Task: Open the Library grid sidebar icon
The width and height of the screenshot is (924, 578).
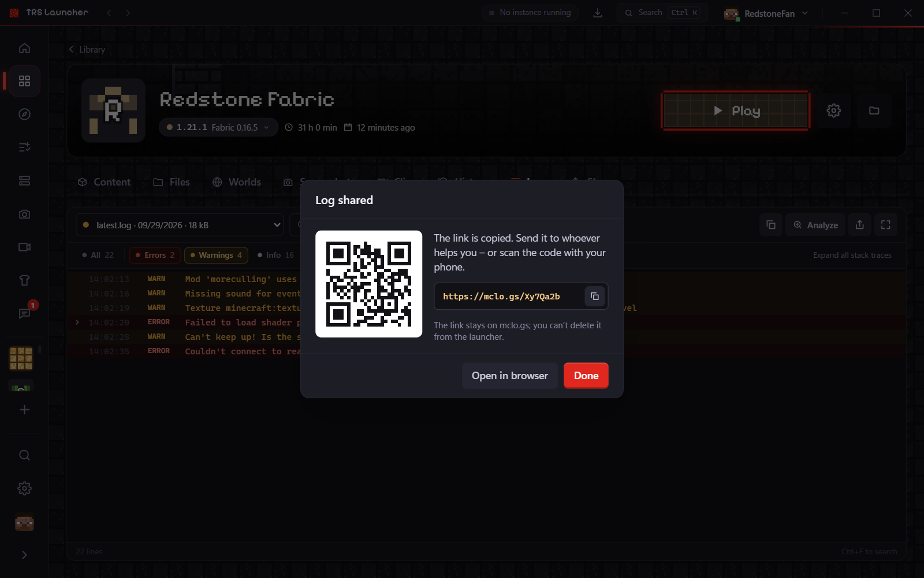Action: pyautogui.click(x=24, y=81)
